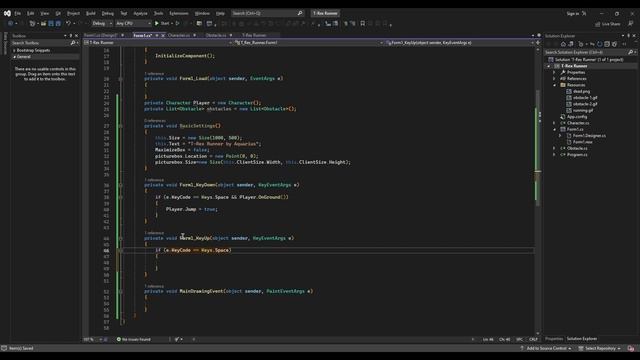Click the green Start debugging play icon

157,24
